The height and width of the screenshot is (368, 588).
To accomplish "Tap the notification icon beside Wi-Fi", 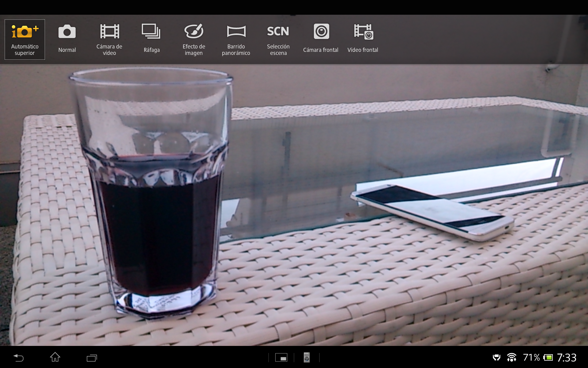I will point(496,358).
